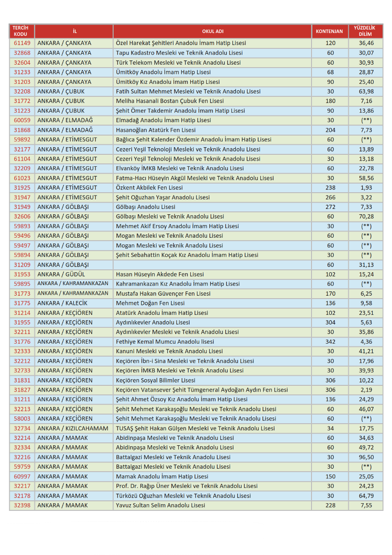The width and height of the screenshot is (392, 555).
Task: Click Keçiören Sosyal Bilimler Lisesi row name
Action: click(156, 381)
